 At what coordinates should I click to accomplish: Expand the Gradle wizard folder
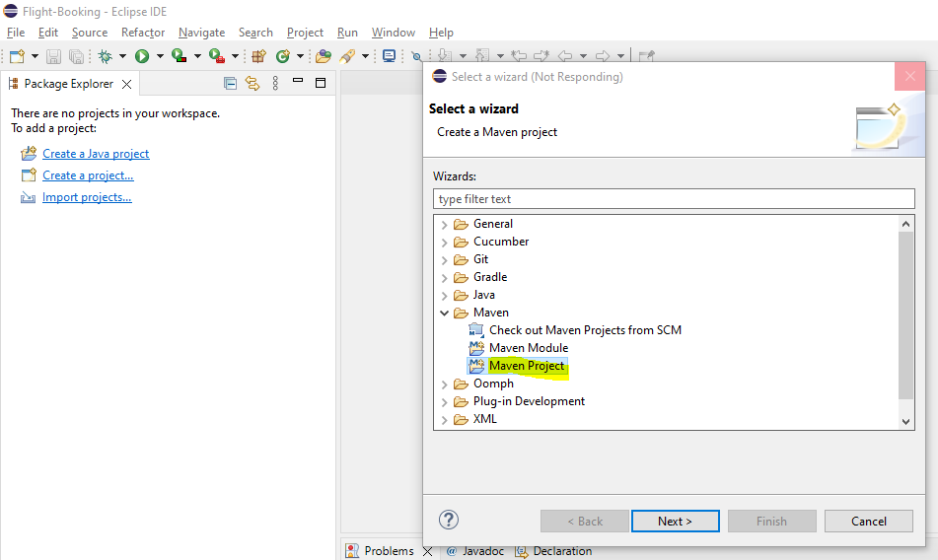(444, 278)
